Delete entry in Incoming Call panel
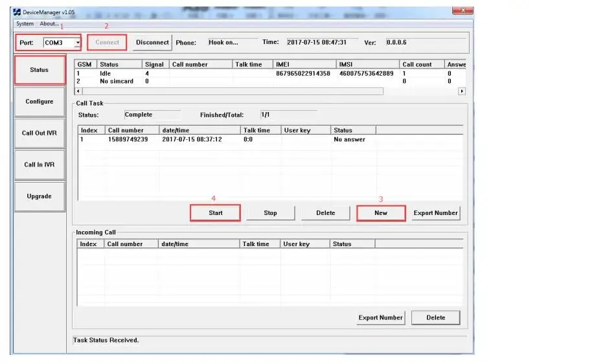 435,318
